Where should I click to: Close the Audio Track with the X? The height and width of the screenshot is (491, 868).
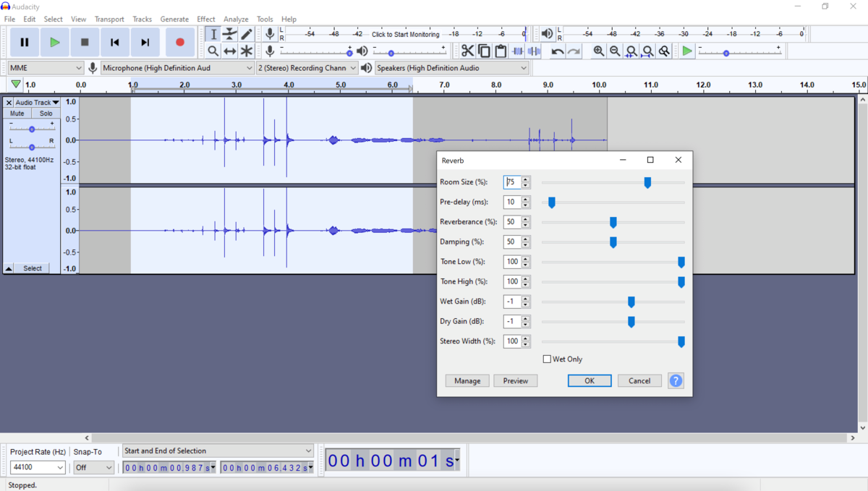[9, 103]
